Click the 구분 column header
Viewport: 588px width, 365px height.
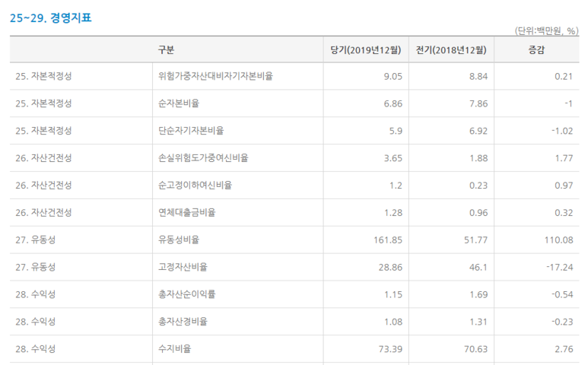(x=166, y=50)
